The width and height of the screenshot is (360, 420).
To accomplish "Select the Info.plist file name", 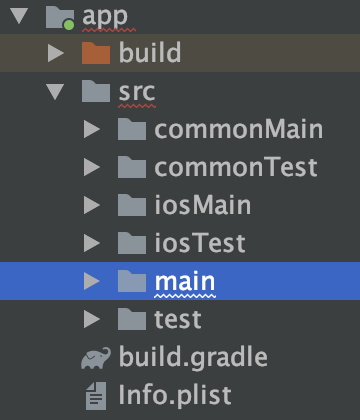I will (x=175, y=395).
